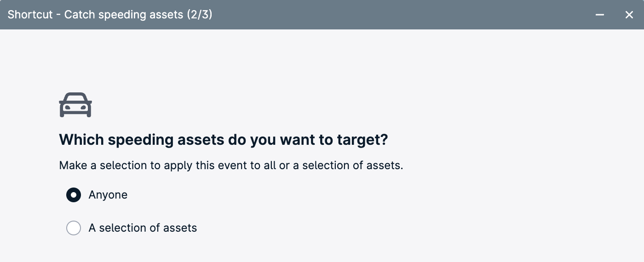The image size is (644, 262).
Task: Click the A selection of assets label
Action: coord(143,228)
